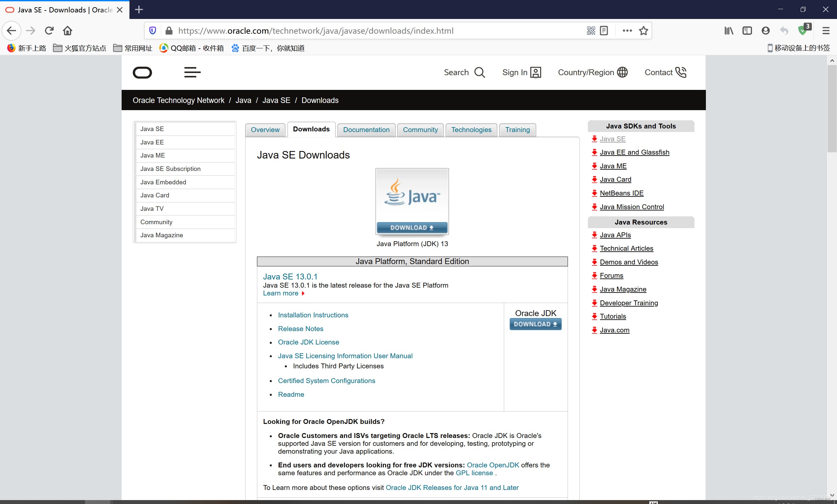Open the hamburger navigation menu on Oracle page

coord(192,72)
